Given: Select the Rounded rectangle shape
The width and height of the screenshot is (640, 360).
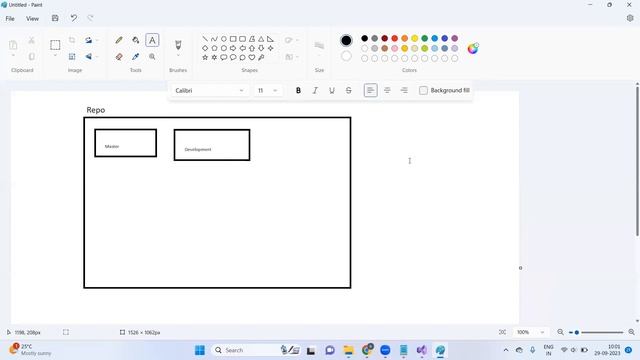Looking at the screenshot, I should 242,39.
